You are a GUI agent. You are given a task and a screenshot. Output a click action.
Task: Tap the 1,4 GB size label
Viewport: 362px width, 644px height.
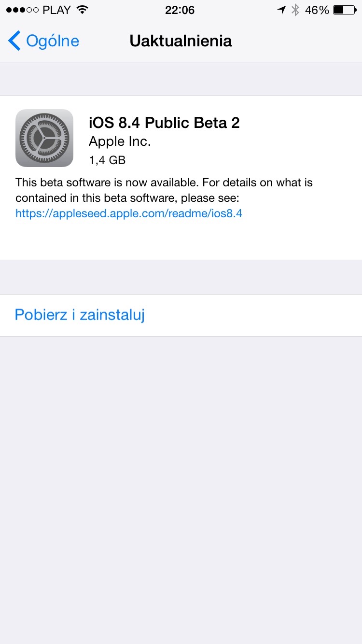click(107, 160)
